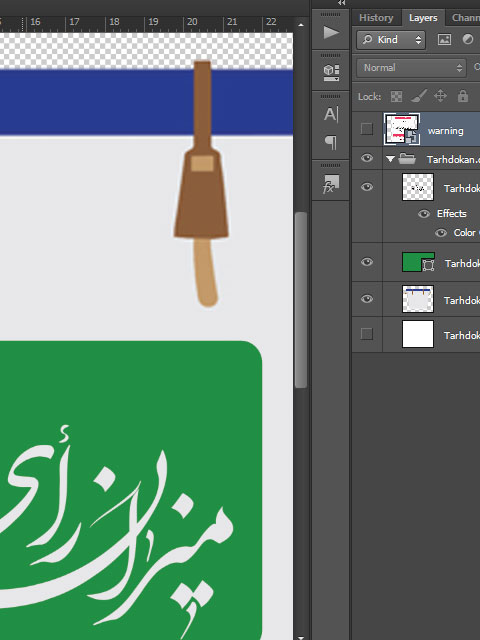Open the 3D panel cube icon
This screenshot has height=640, width=480.
(x=331, y=73)
